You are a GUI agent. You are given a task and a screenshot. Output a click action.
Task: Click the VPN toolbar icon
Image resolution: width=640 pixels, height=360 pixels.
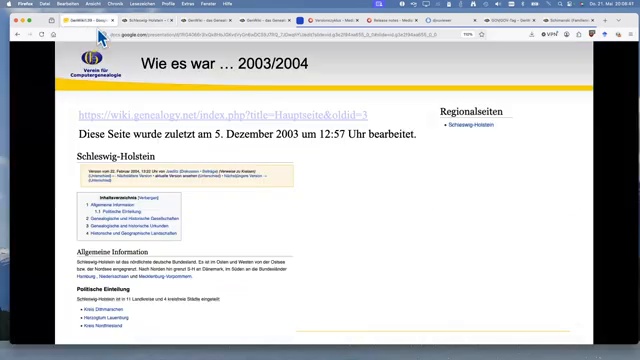[x=549, y=35]
